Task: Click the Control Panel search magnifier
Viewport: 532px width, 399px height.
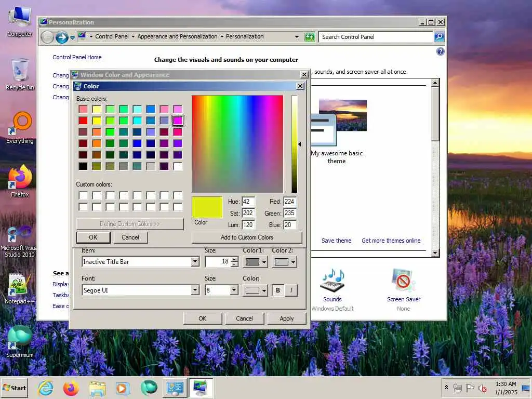Action: pos(439,37)
